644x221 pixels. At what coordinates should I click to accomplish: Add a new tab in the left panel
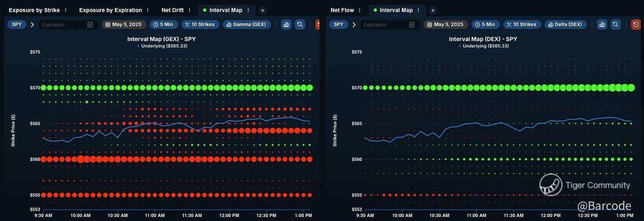pyautogui.click(x=262, y=10)
